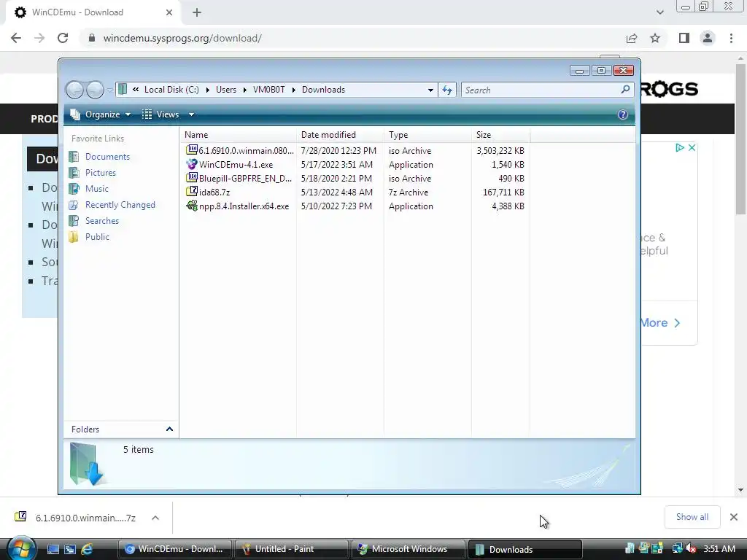Screen dimensions: 747x560
Task: Sort by the Date modified column header
Action: (x=340, y=135)
